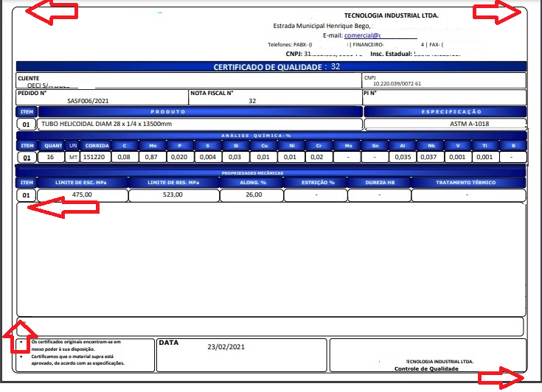Select the elongation value '26,00'
The width and height of the screenshot is (542, 392).
(254, 195)
